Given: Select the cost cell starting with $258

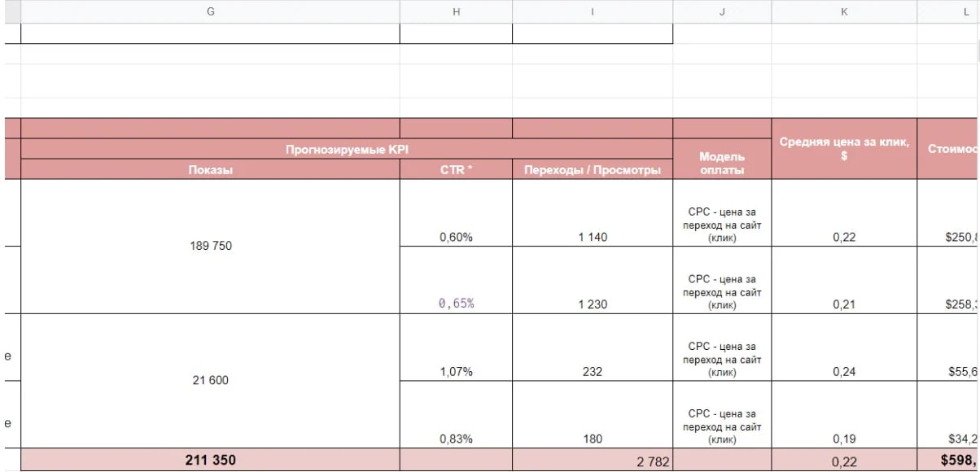Looking at the screenshot, I should tap(948, 280).
